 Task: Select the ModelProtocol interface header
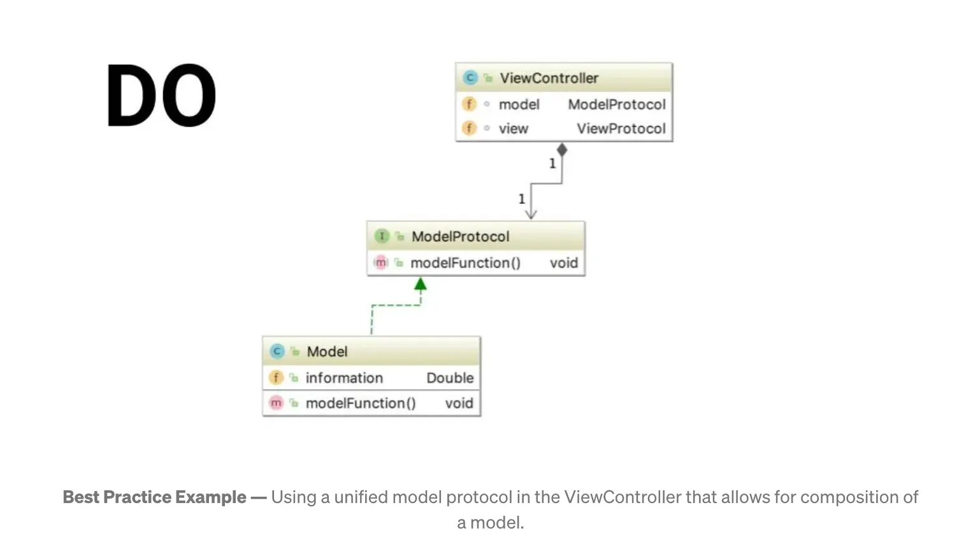coord(460,237)
